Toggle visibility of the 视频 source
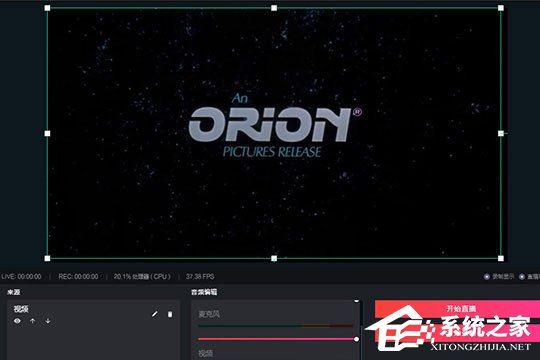The height and width of the screenshot is (360, 540). pos(17,321)
